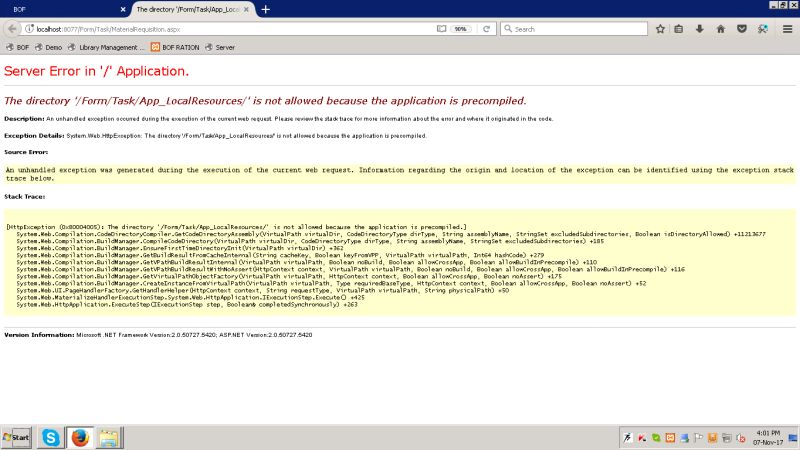Image resolution: width=800 pixels, height=450 pixels.
Task: Click the red Kaspersky tray icon
Action: click(642, 438)
